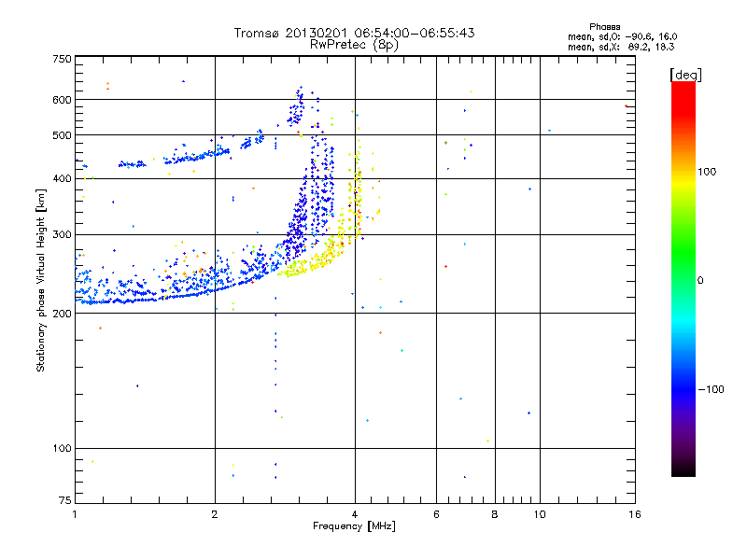Click the Phases mean sd,O statistics line
747x560 pixels.
pyautogui.click(x=622, y=36)
